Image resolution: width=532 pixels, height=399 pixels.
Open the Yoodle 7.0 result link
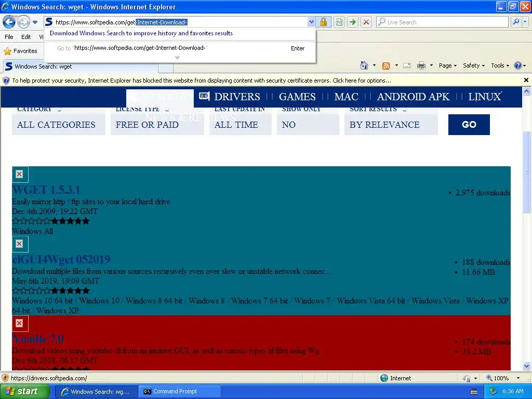[x=38, y=339]
